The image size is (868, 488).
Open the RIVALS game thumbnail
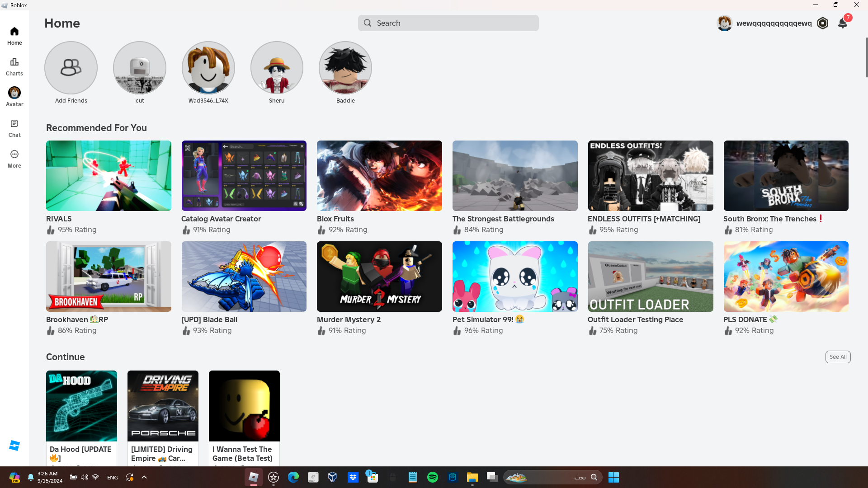[x=108, y=176]
